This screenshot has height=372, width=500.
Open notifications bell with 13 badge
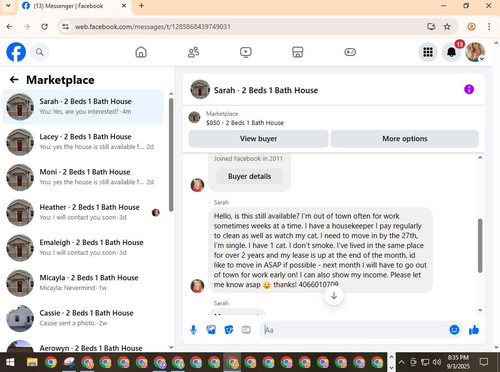(452, 52)
